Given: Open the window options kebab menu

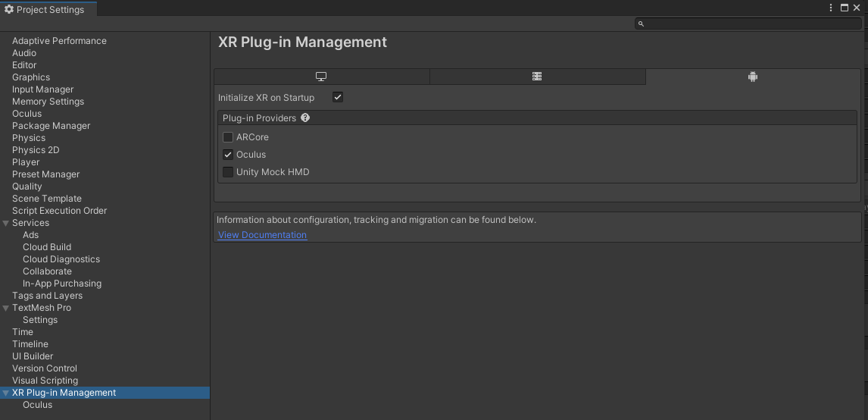Looking at the screenshot, I should point(831,8).
